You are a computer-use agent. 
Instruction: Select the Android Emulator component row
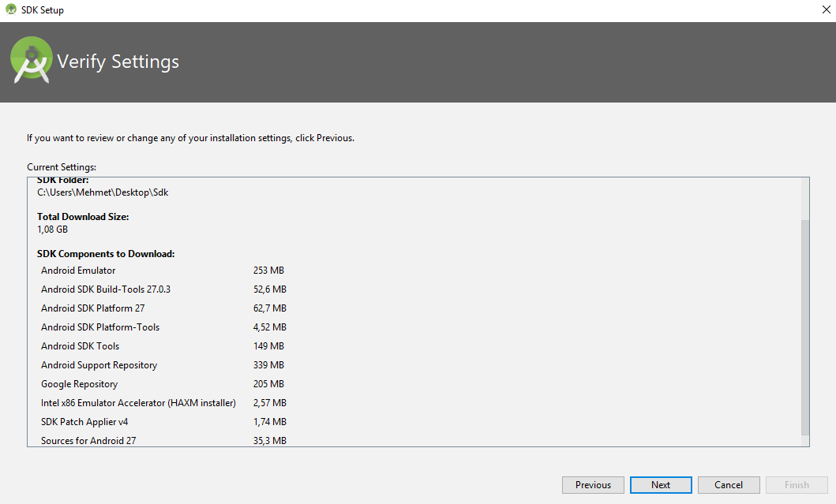click(x=78, y=271)
